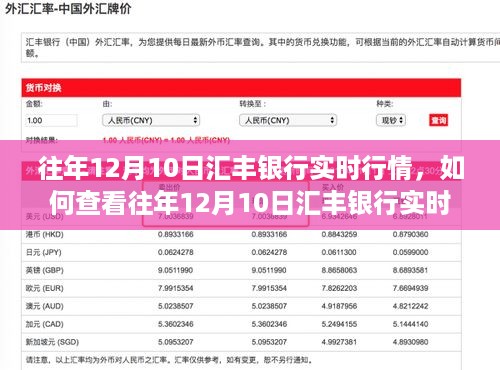
Task: Click the AUD value 4.9187956
Action: coord(339,306)
